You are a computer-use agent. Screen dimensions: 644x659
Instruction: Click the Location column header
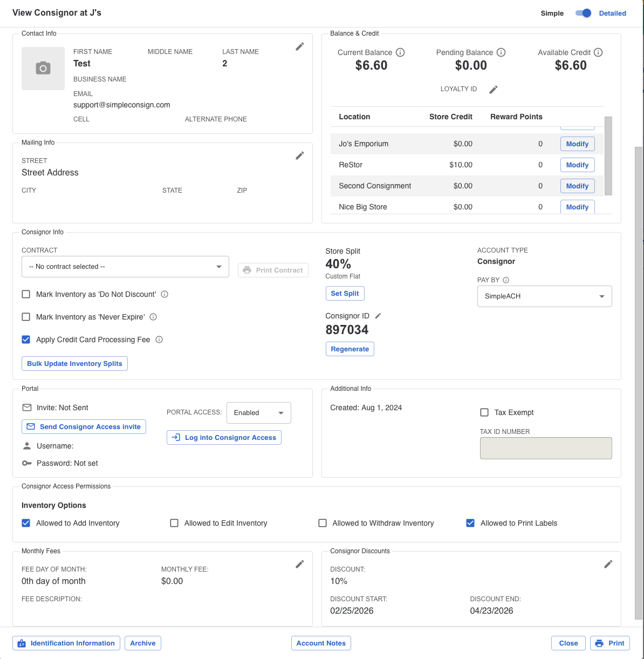(354, 117)
